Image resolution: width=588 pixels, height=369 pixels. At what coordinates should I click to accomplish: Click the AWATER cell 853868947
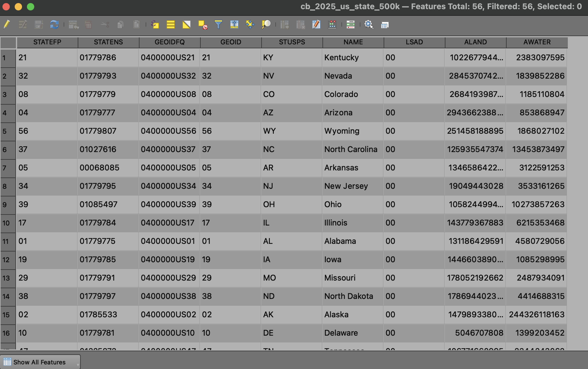point(536,113)
